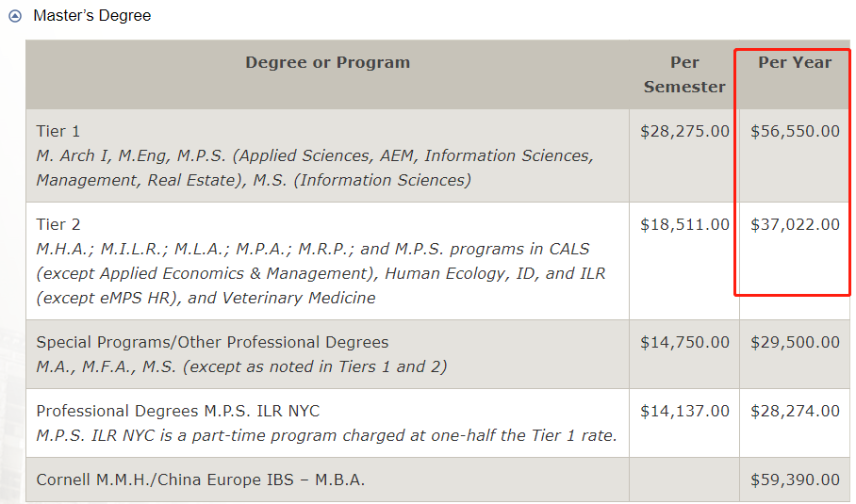Click the $29,500.00 per year cell

[795, 342]
